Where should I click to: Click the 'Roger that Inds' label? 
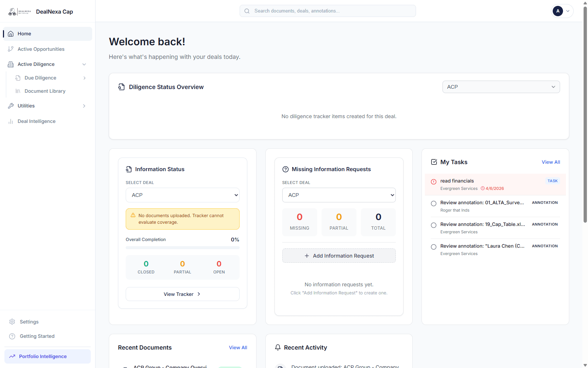tap(455, 210)
